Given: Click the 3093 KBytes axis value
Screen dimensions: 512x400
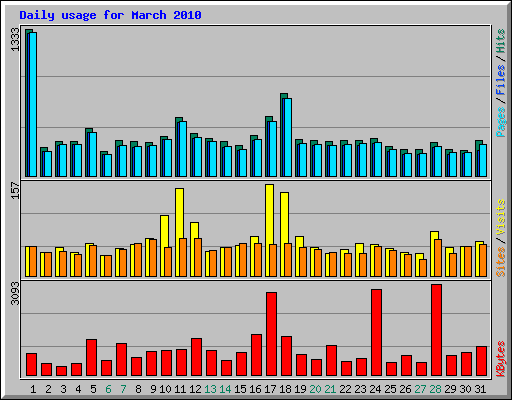Looking at the screenshot, I should coord(15,293).
